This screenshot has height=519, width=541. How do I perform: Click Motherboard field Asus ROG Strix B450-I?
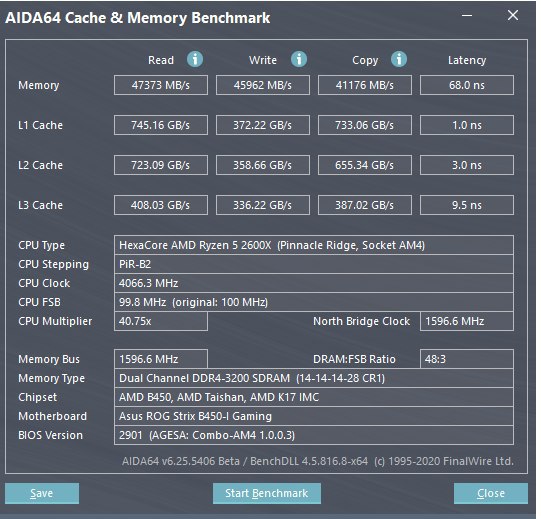[x=314, y=416]
